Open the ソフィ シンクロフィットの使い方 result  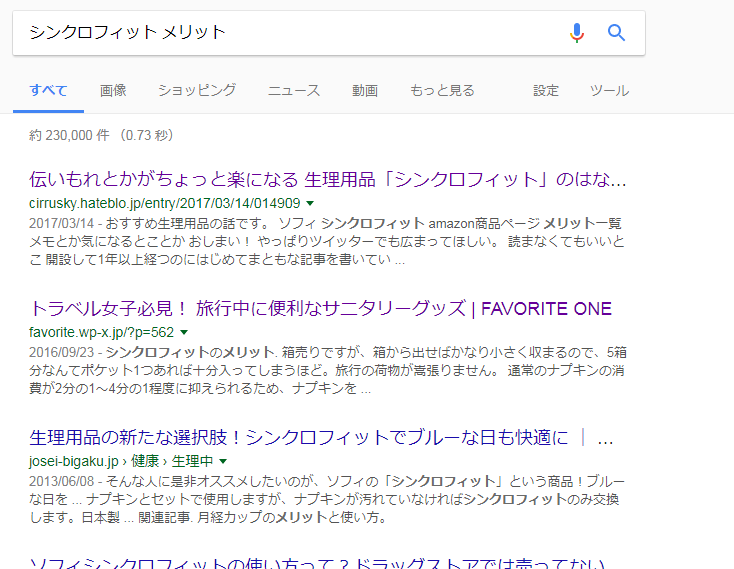click(x=317, y=563)
